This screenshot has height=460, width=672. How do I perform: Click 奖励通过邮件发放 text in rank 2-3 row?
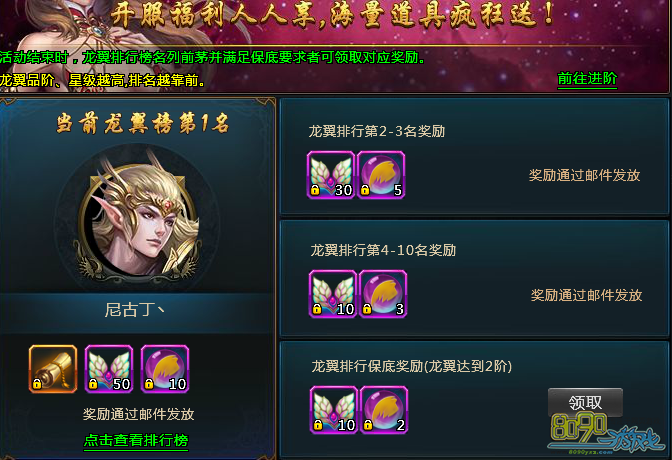[x=584, y=175]
